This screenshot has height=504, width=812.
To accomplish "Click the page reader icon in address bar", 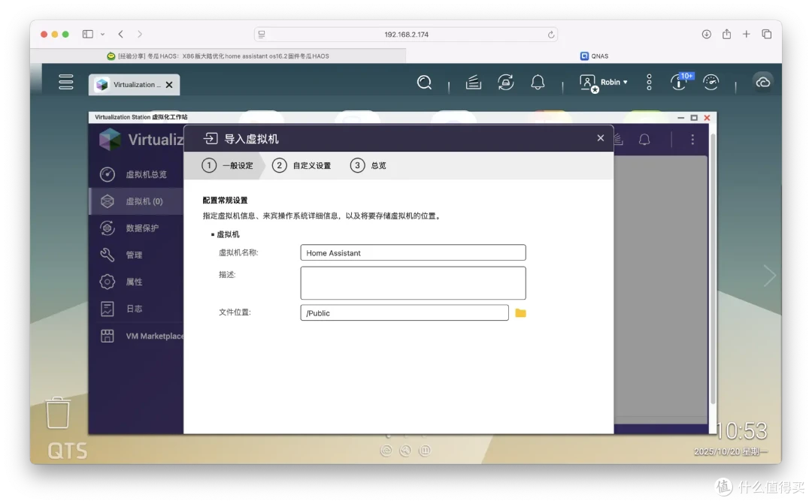I will click(x=262, y=35).
